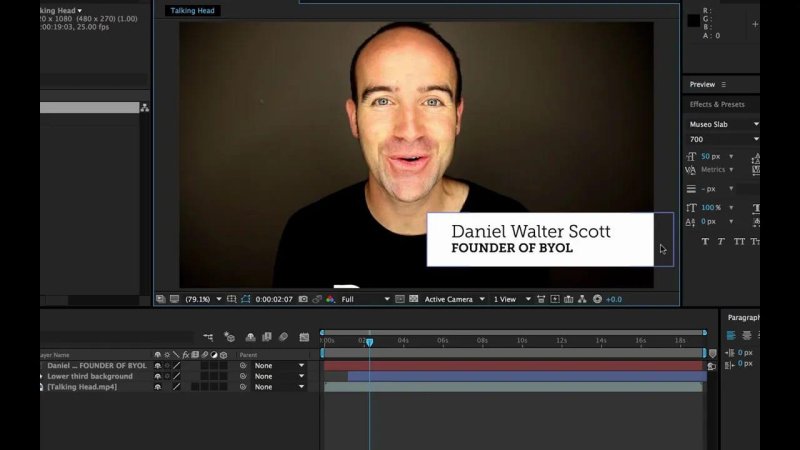This screenshot has width=800, height=450.
Task: Toggle the transparency grid
Action: 414,299
